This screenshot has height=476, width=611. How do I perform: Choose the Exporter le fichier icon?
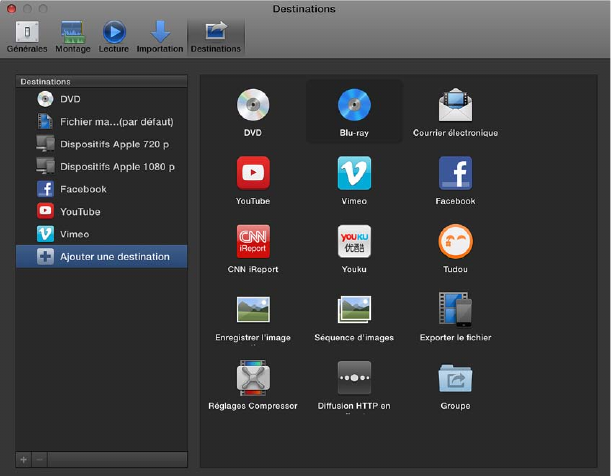[x=455, y=309]
